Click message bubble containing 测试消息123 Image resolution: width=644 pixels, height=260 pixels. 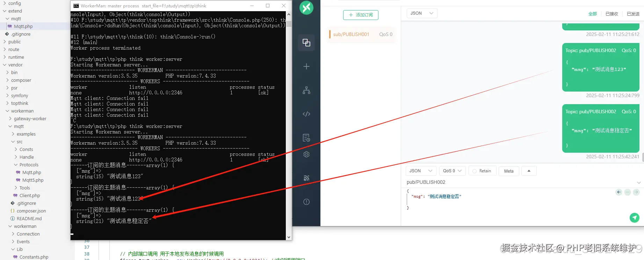(601, 67)
